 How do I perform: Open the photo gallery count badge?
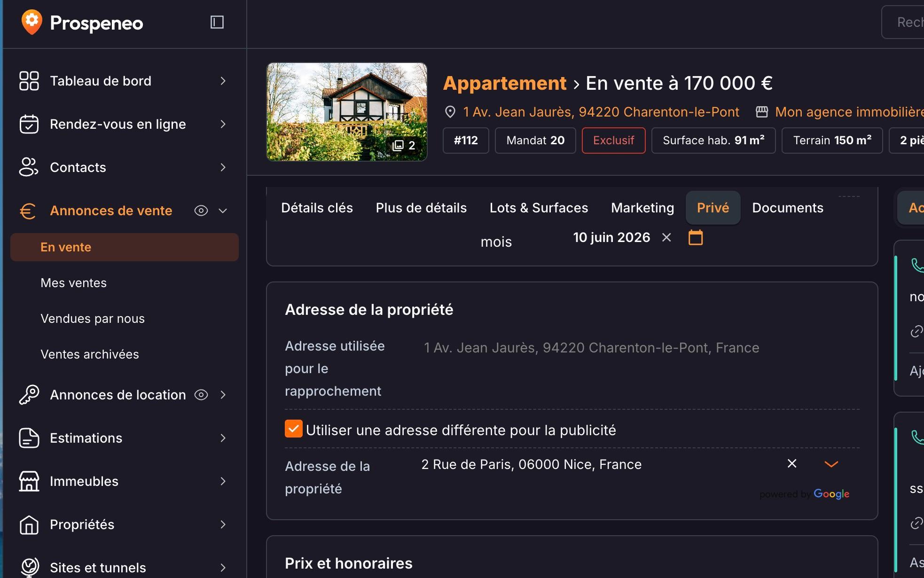(404, 145)
